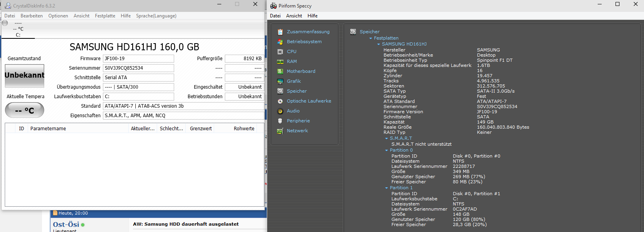Click the -- °C temperature button
Viewport: 644px width, 232px height.
[x=25, y=110]
